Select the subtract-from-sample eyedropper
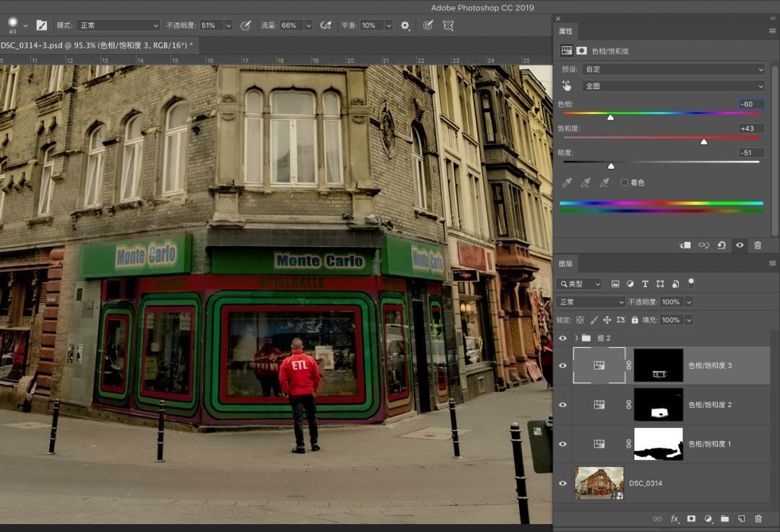The width and height of the screenshot is (780, 532). point(604,183)
